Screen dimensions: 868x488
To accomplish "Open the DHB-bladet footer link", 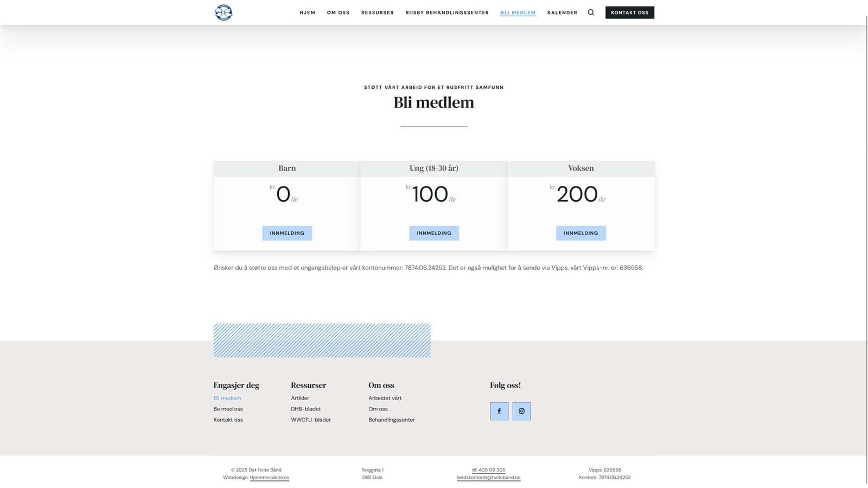I will [x=305, y=409].
